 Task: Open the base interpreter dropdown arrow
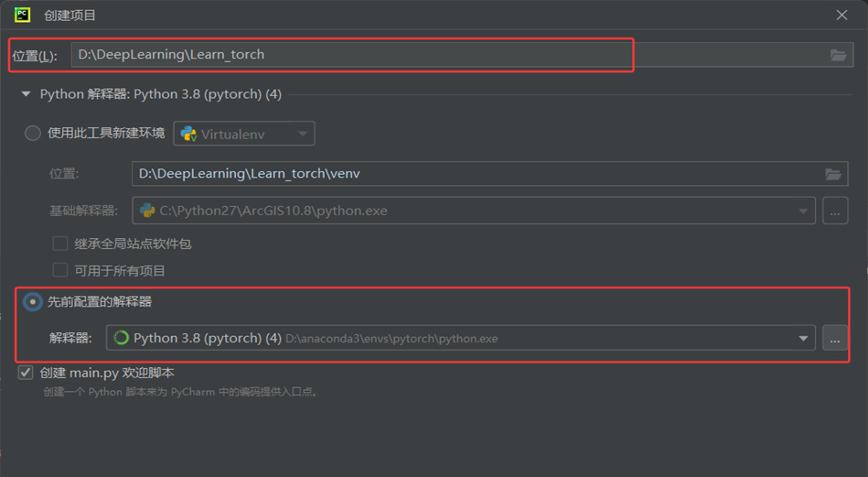tap(803, 211)
